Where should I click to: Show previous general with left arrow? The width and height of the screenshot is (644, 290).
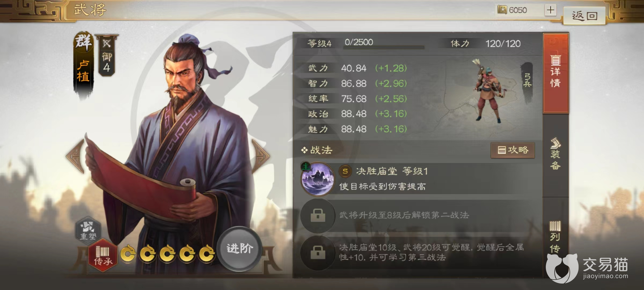point(76,156)
